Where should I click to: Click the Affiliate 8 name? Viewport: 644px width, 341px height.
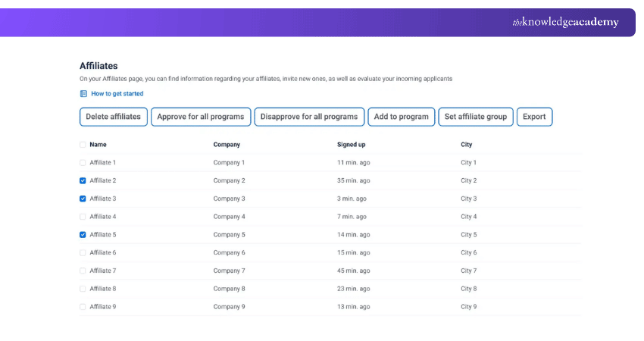103,289
